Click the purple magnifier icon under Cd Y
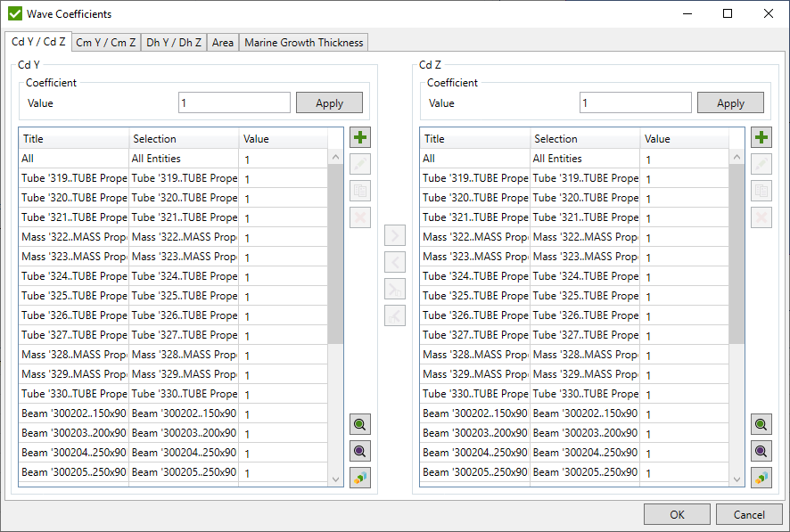 pos(359,451)
